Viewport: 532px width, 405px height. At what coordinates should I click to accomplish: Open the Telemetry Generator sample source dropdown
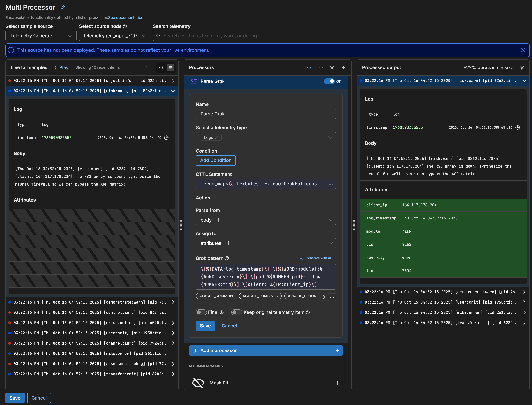(x=41, y=36)
